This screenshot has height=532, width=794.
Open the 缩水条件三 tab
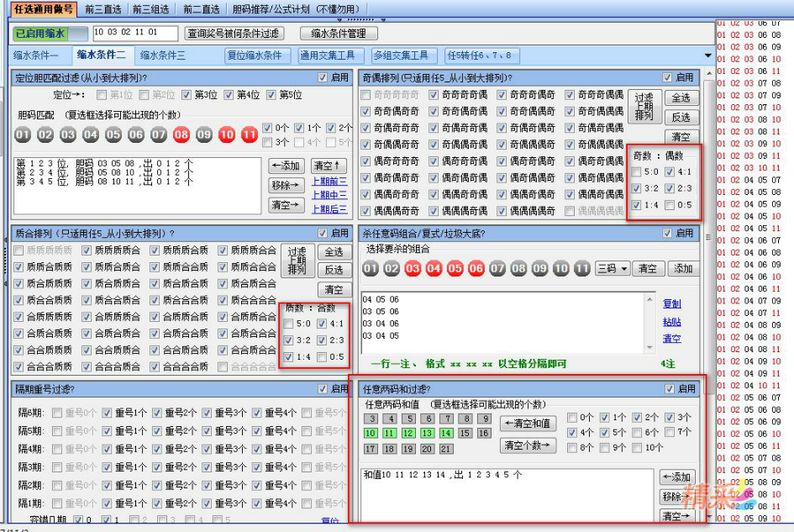(x=163, y=55)
